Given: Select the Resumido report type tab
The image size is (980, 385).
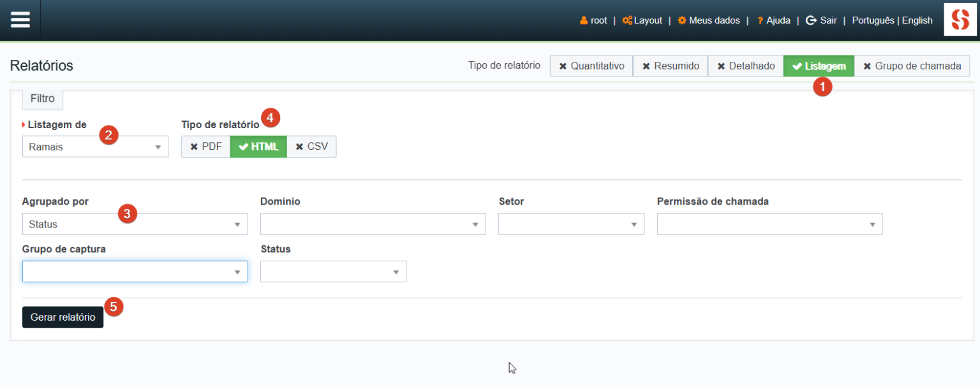Looking at the screenshot, I should click(x=670, y=66).
